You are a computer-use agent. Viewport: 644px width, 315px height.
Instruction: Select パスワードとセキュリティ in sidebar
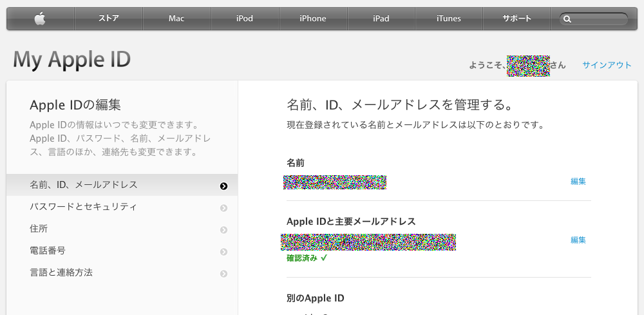pyautogui.click(x=122, y=207)
